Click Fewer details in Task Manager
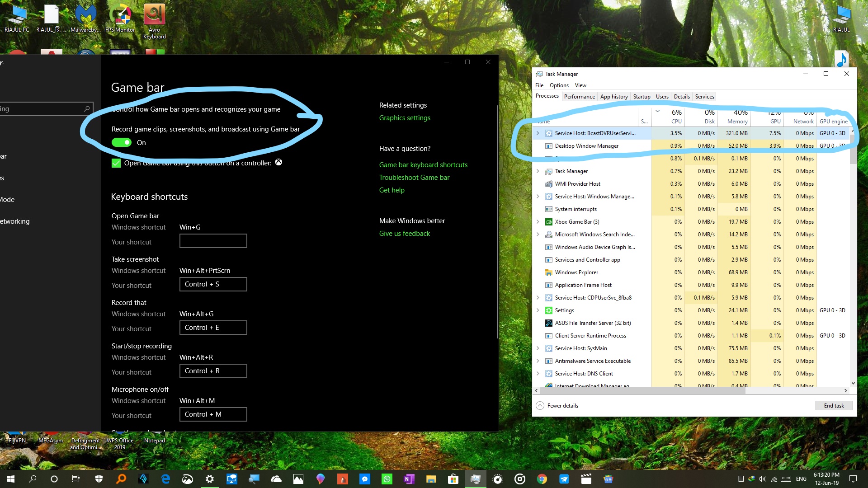Image resolution: width=868 pixels, height=488 pixels. [x=557, y=406]
